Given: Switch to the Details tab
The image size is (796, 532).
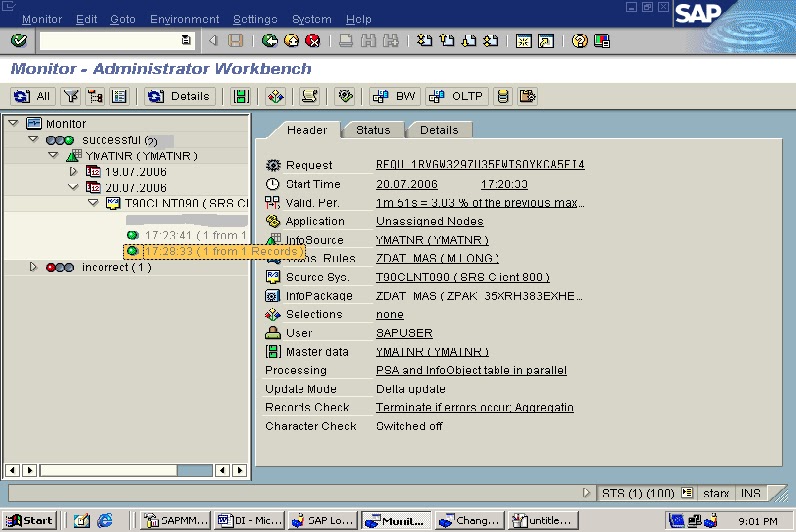Looking at the screenshot, I should click(x=439, y=130).
